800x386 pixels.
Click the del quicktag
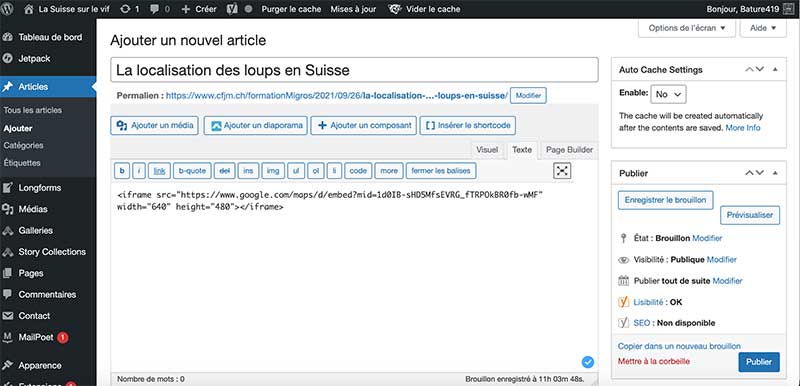(x=224, y=171)
